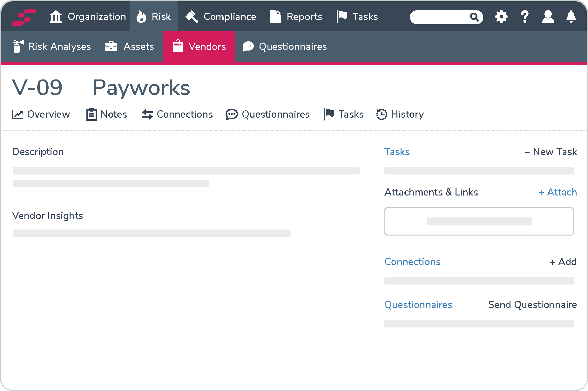Click the pink app logo
The height and width of the screenshot is (391, 588).
tap(24, 17)
